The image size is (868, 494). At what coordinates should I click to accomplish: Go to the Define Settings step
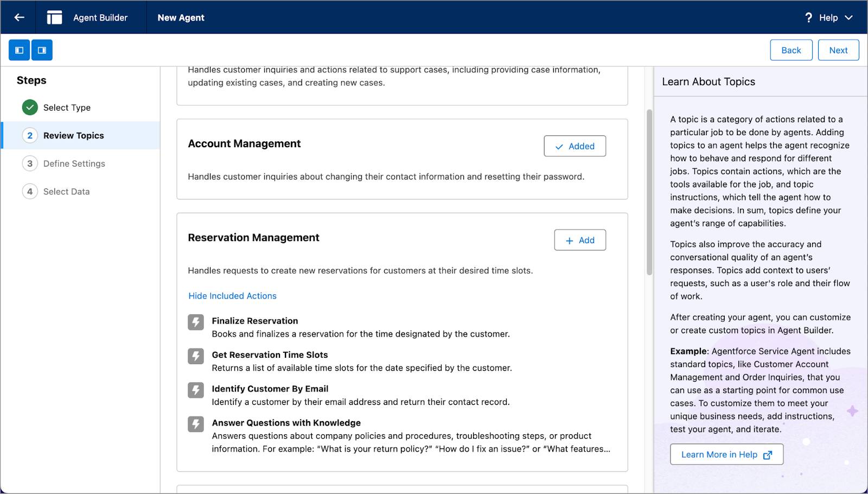pyautogui.click(x=74, y=163)
